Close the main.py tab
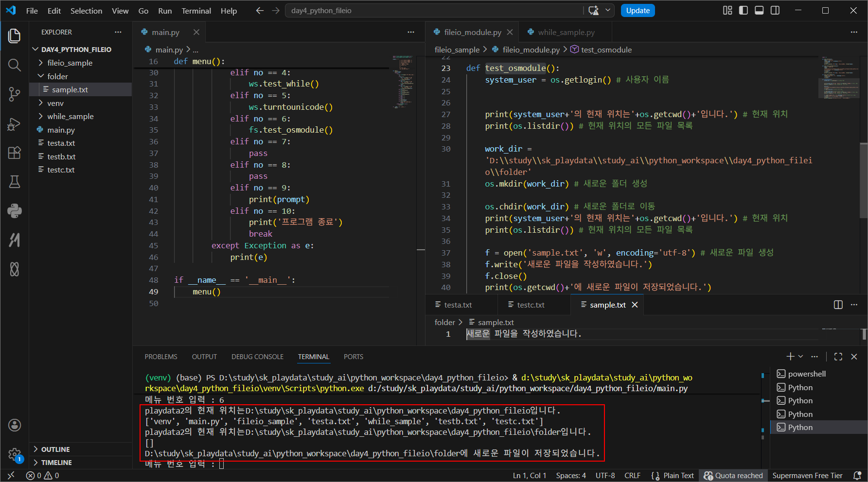This screenshot has width=868, height=482. (x=196, y=32)
